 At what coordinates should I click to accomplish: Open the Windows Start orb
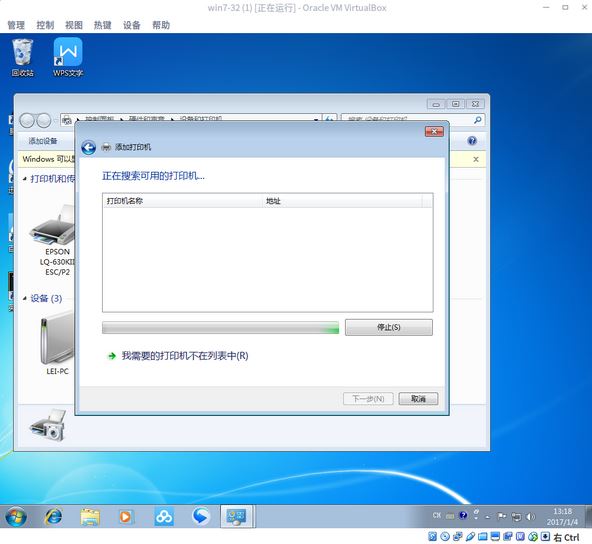(15, 516)
